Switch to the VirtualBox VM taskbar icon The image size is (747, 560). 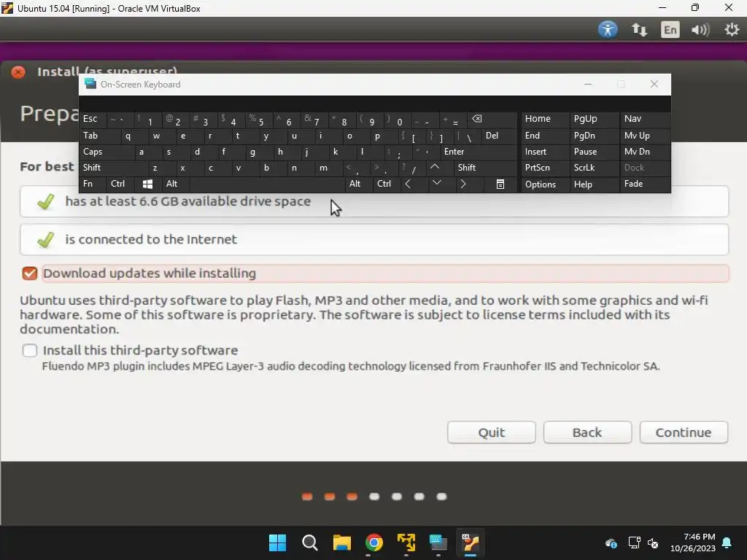(471, 542)
